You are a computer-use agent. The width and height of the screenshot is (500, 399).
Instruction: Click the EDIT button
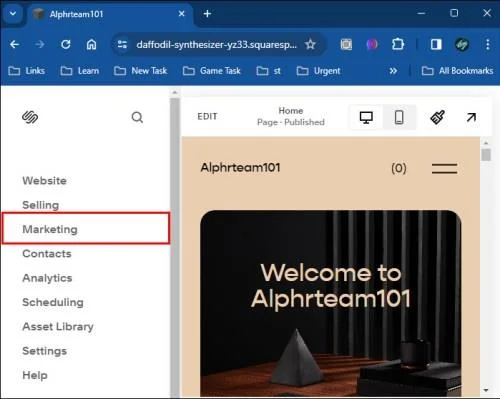pyautogui.click(x=207, y=116)
